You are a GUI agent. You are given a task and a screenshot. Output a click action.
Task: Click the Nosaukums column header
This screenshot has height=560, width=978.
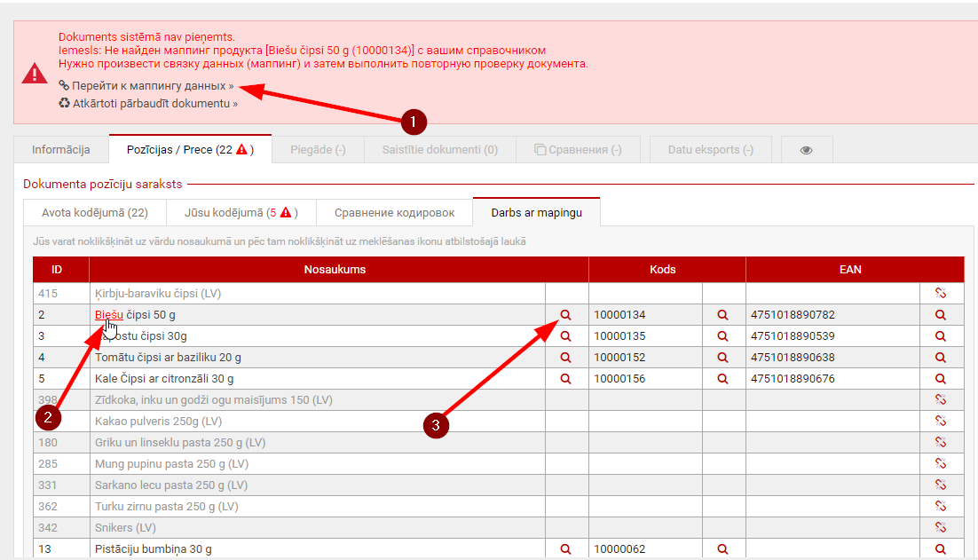[335, 270]
